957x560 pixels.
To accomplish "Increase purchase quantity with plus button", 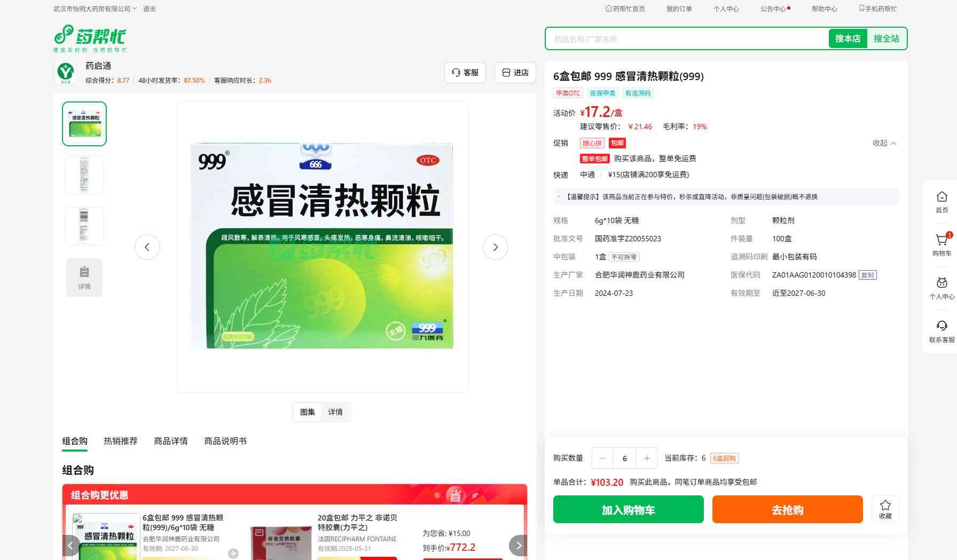I will 647,458.
